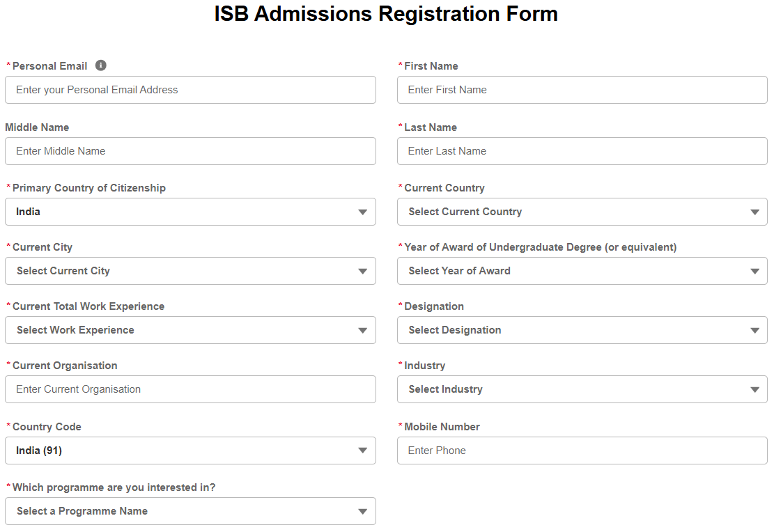
Task: Open the Select a Programme Name dropdown
Action: point(190,510)
